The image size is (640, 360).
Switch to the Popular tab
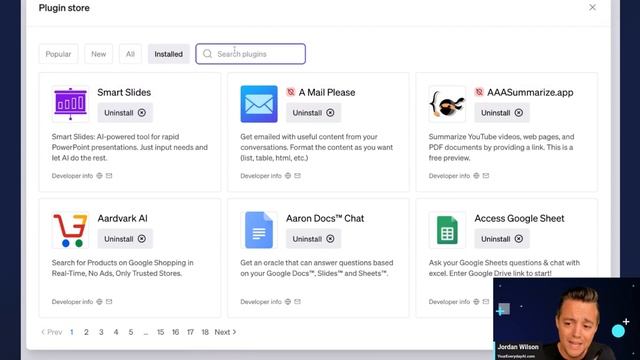58,54
